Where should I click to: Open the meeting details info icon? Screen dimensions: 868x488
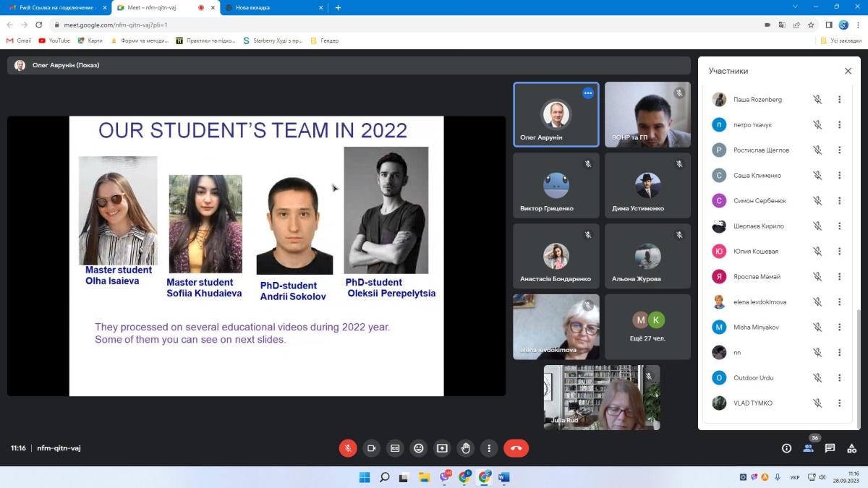(786, 448)
